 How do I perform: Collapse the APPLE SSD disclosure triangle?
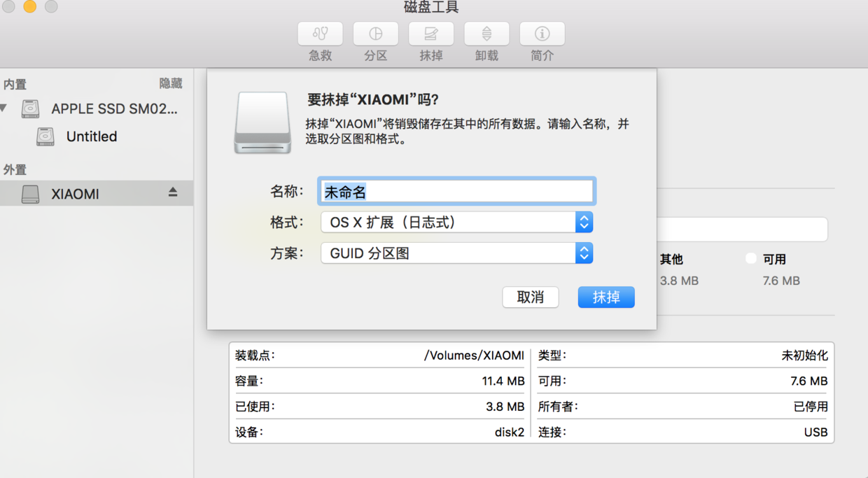coord(6,109)
